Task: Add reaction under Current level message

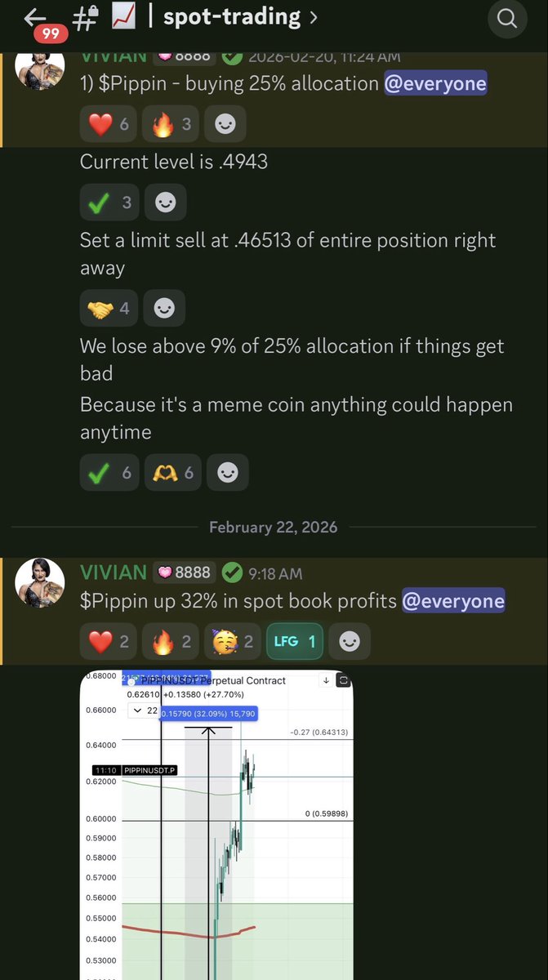Action: 165,202
